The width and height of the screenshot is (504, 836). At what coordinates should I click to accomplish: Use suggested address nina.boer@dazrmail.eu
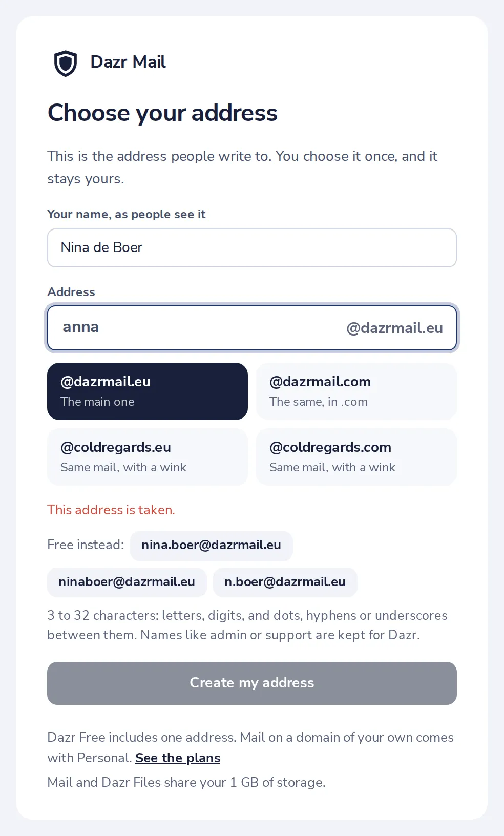(212, 546)
